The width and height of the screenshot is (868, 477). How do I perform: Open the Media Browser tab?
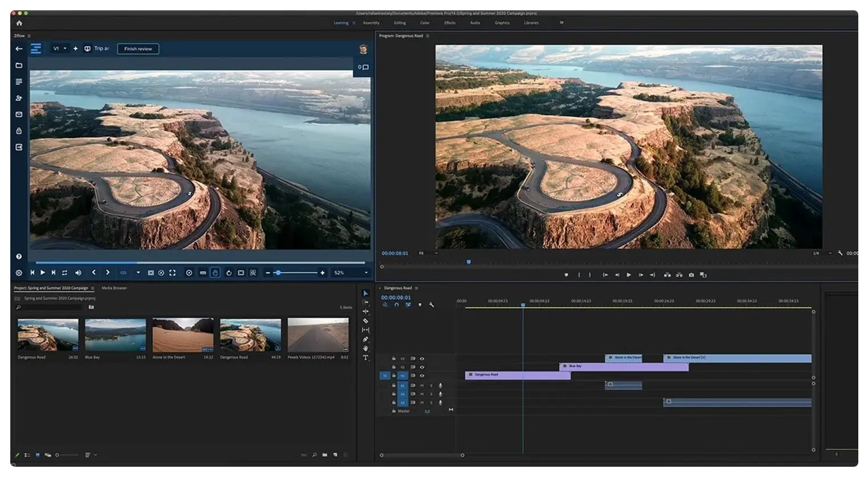[114, 288]
